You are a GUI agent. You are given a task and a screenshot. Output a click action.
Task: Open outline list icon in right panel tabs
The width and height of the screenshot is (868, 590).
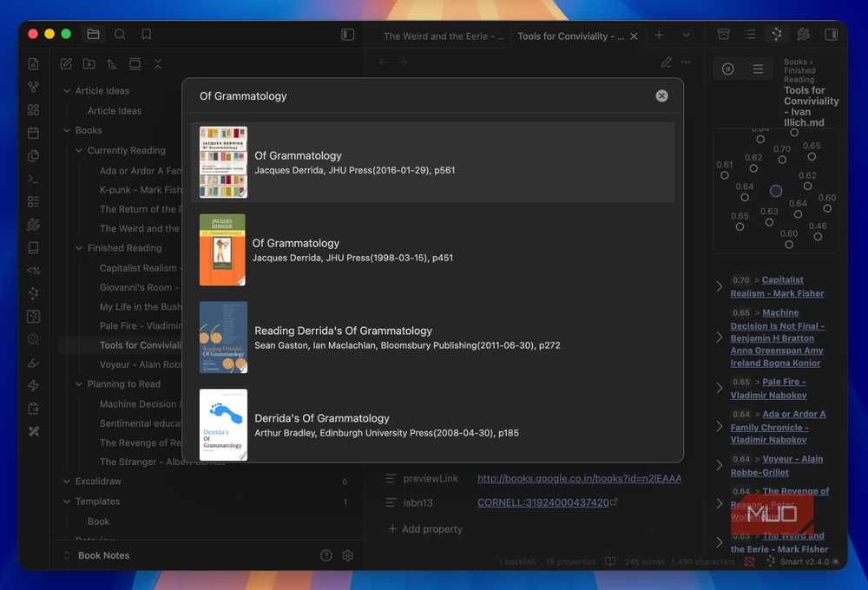[750, 35]
